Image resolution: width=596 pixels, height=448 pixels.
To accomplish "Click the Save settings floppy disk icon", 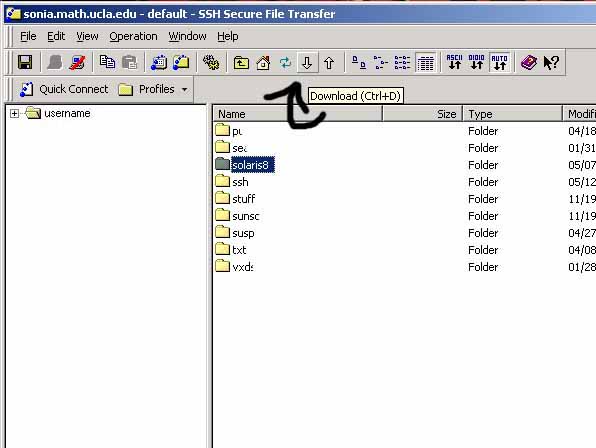I will pos(25,62).
